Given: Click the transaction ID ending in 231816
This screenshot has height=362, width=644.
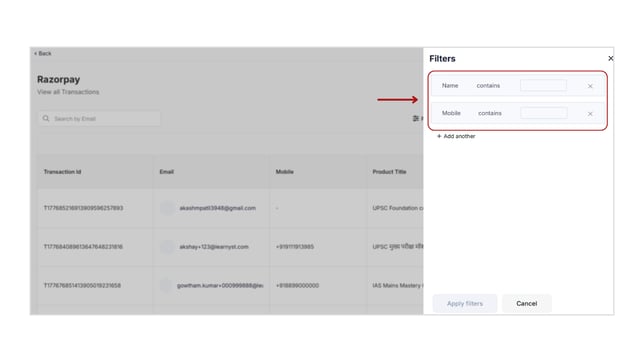Looking at the screenshot, I should pyautogui.click(x=83, y=247).
